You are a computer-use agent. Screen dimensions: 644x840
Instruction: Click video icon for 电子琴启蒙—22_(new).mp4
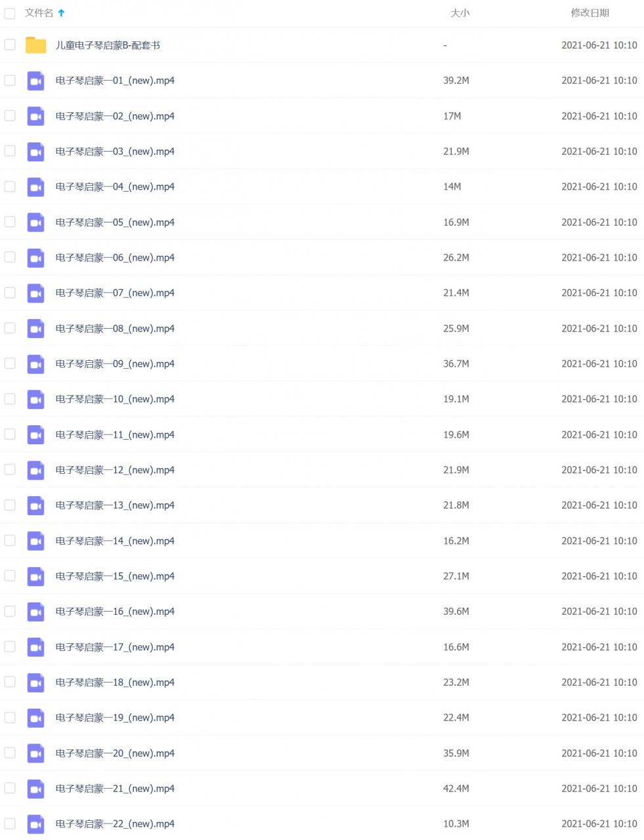tap(35, 824)
